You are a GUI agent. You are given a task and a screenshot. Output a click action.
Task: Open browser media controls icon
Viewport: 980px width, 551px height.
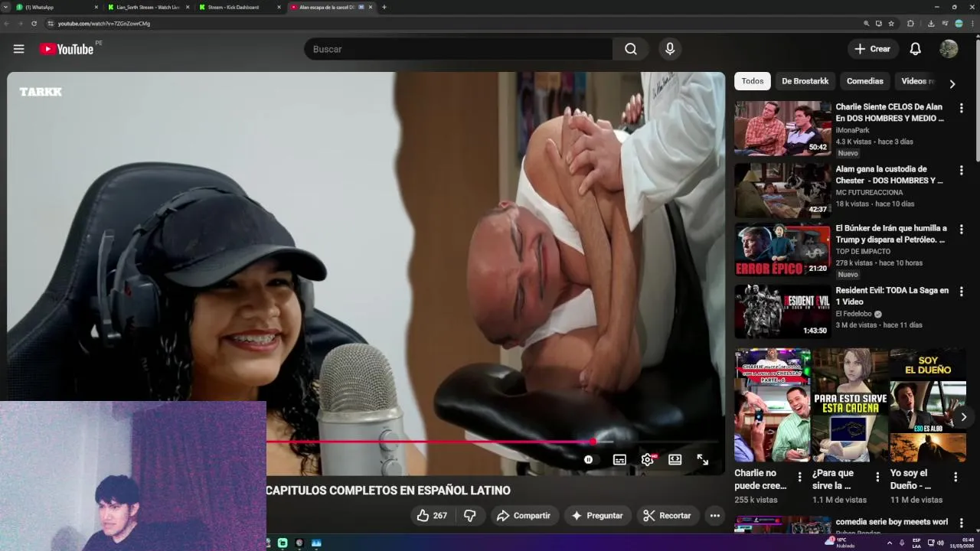coord(945,24)
